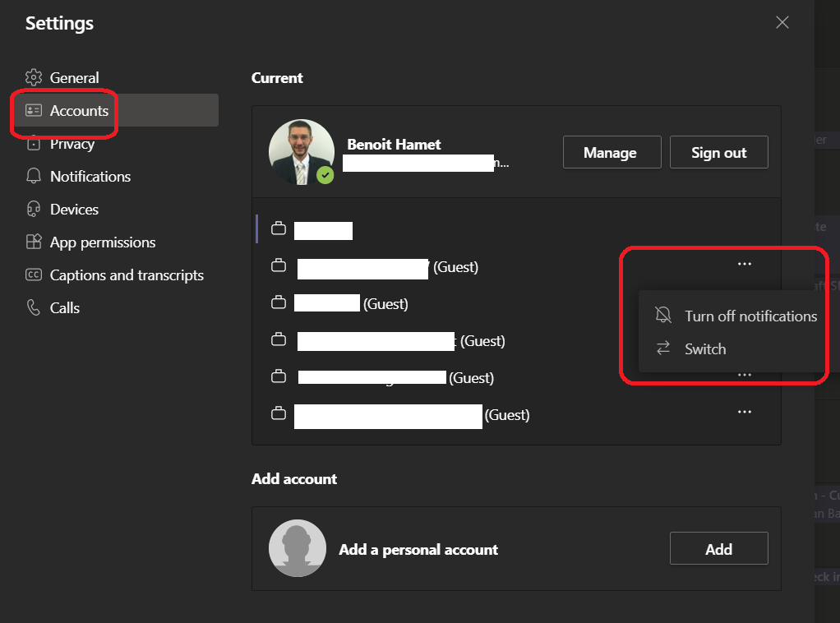Choose Switch from the context menu
840x623 pixels.
[704, 348]
